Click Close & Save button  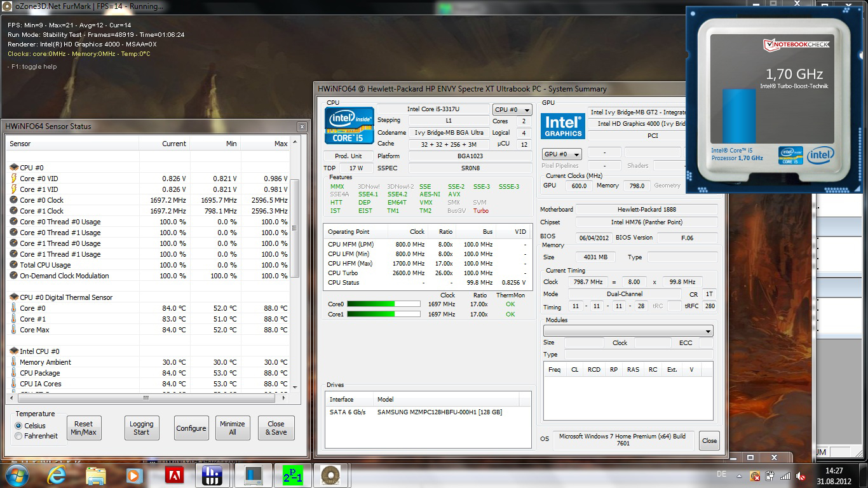[x=276, y=428]
